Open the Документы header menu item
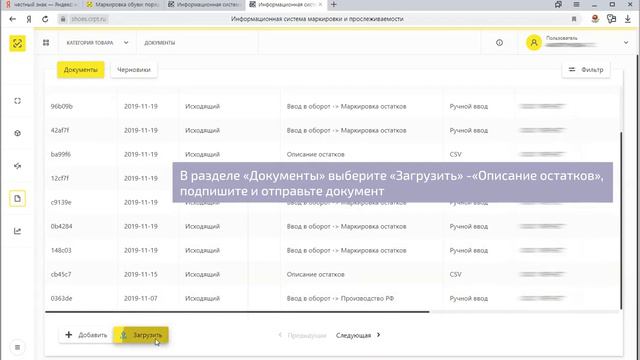The width and height of the screenshot is (640, 360). tap(160, 42)
